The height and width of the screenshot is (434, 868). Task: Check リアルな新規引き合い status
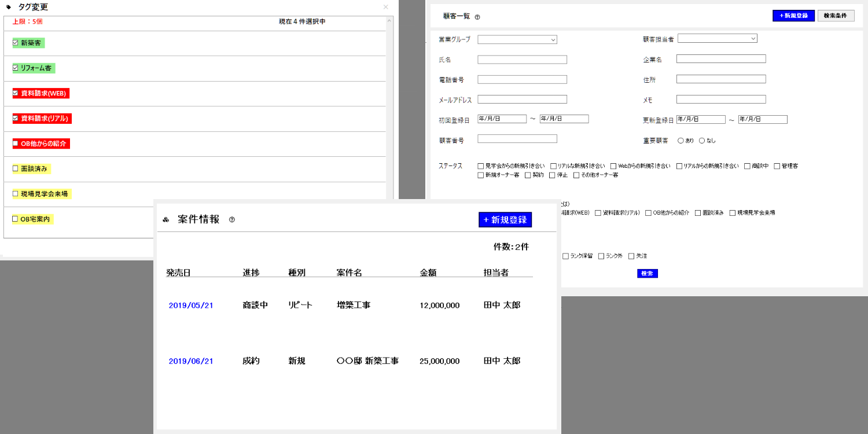pyautogui.click(x=554, y=166)
